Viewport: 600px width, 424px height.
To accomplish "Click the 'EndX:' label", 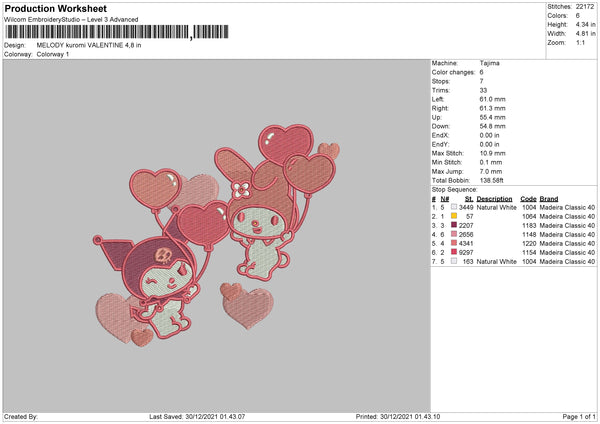I will point(440,135).
